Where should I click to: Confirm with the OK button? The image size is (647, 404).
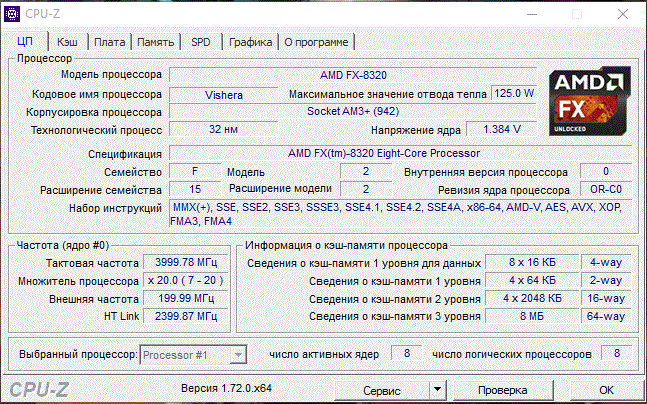606,389
